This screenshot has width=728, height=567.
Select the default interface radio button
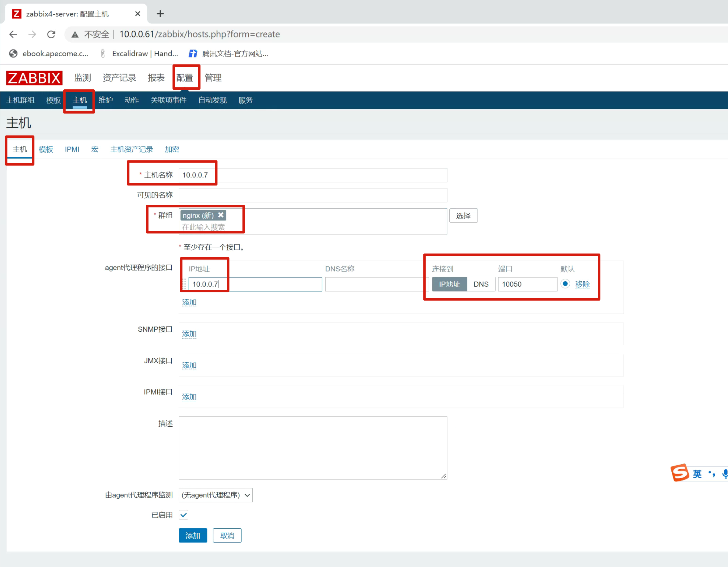click(x=565, y=284)
